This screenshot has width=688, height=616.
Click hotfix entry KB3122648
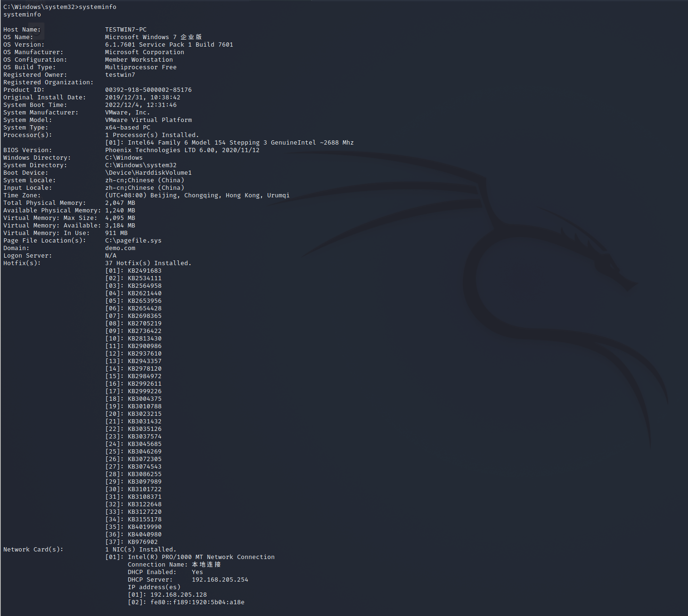(145, 504)
